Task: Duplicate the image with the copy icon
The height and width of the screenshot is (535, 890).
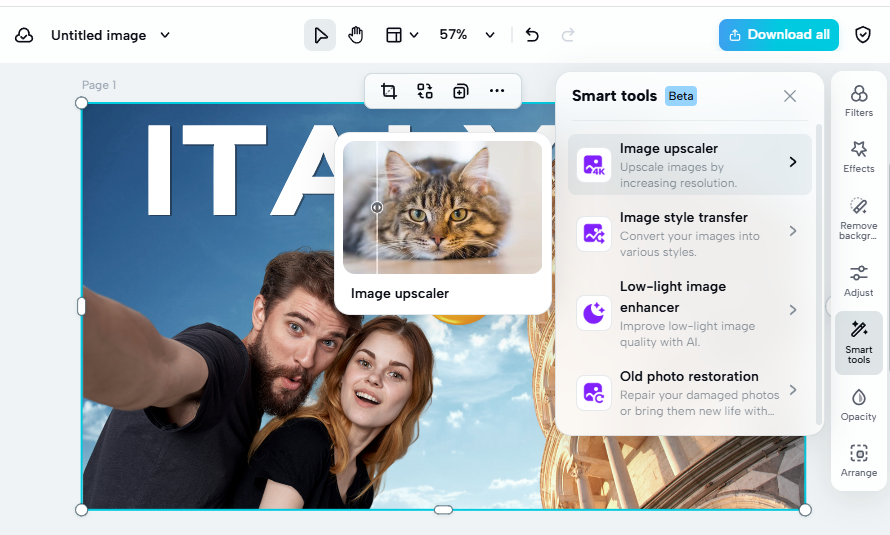Action: [x=460, y=91]
